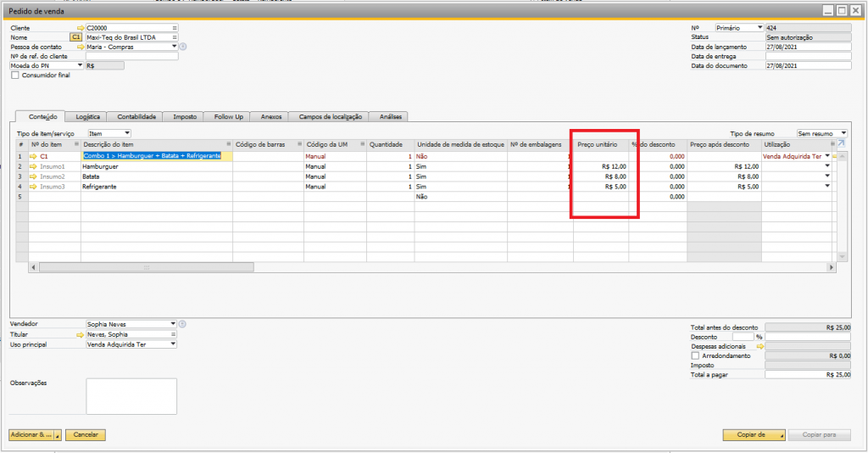Screen dimensions: 868x453
Task: Click the Cliente link arrow next to C20000
Action: (81, 28)
